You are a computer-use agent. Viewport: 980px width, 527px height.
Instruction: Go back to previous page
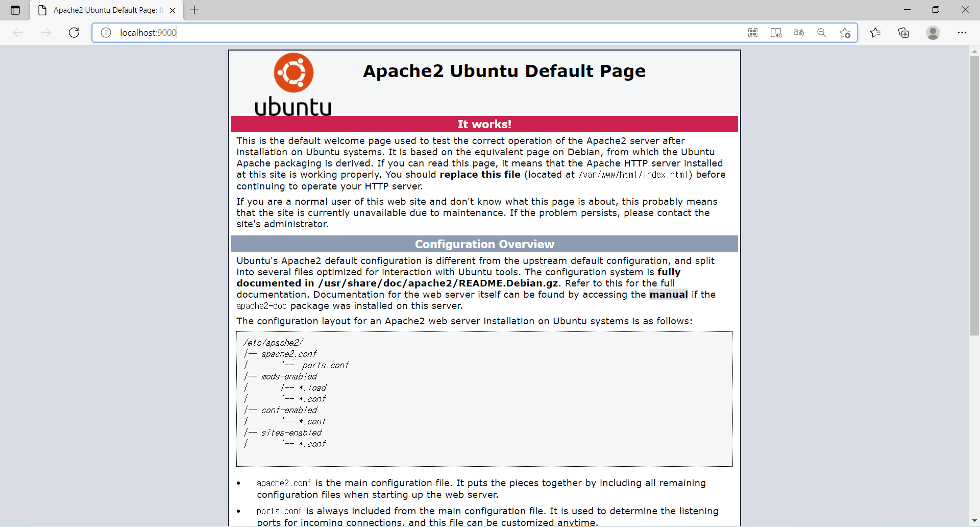click(18, 33)
